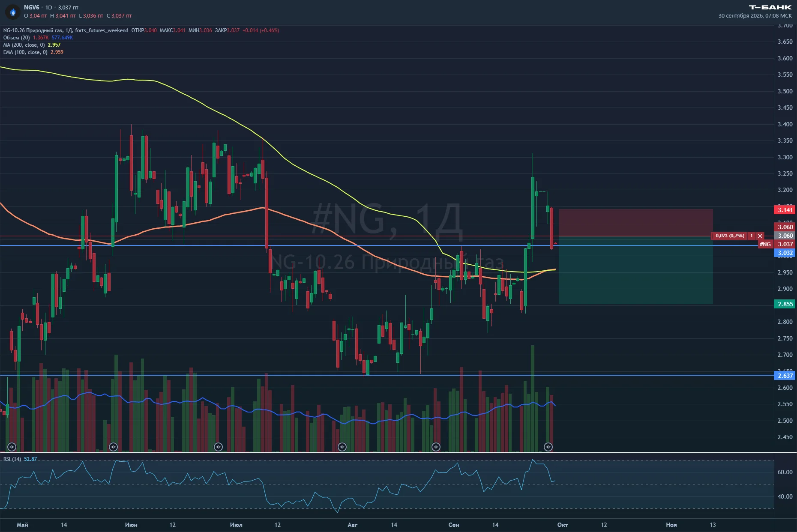Screen dimensions: 797x532
Task: Open the event marker just before the Июн label
Action: click(x=113, y=447)
